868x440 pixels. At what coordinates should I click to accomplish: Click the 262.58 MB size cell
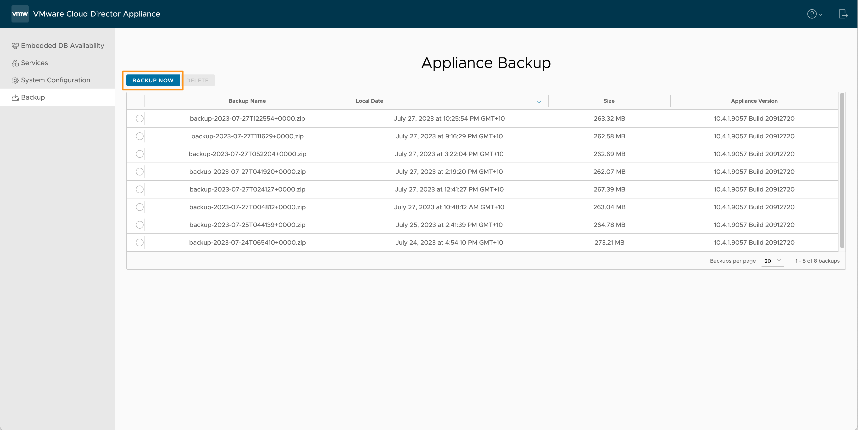coord(609,136)
